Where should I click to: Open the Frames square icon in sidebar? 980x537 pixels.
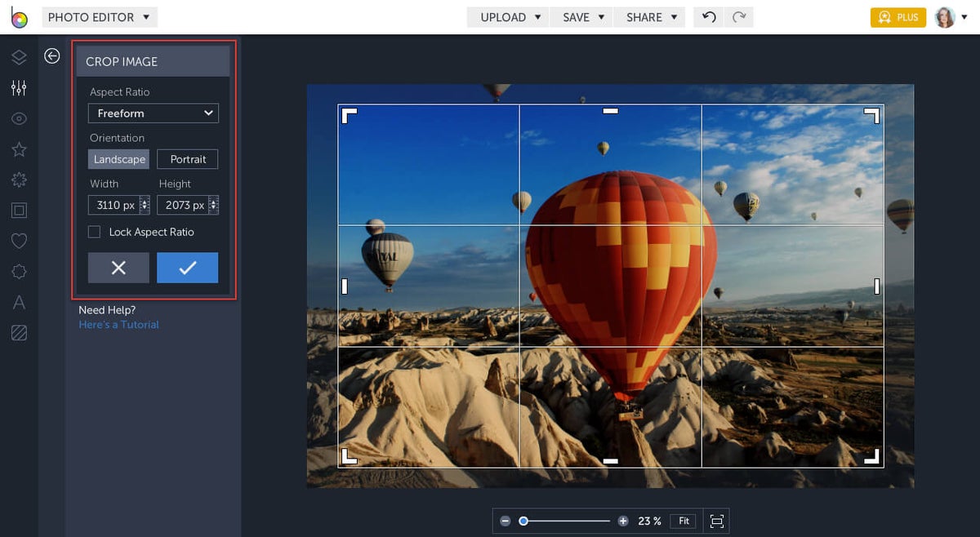pyautogui.click(x=19, y=211)
